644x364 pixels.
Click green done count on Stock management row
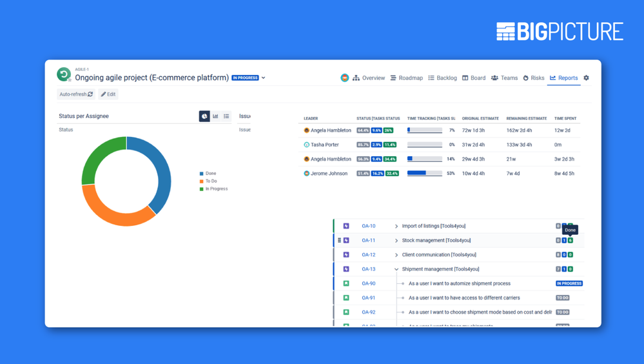[571, 240]
